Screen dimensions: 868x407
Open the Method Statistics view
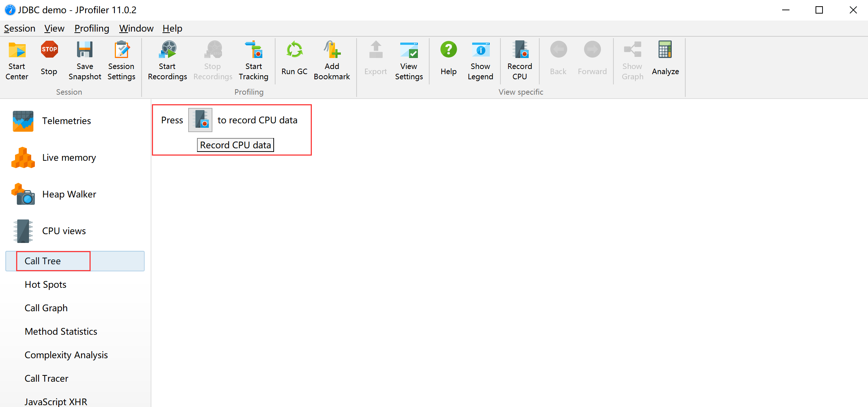61,332
